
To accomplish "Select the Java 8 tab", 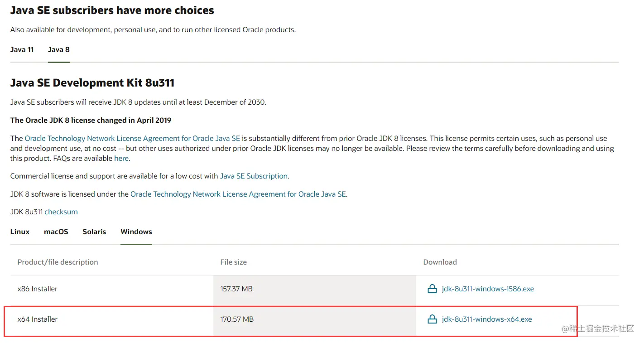I will pyautogui.click(x=59, y=50).
